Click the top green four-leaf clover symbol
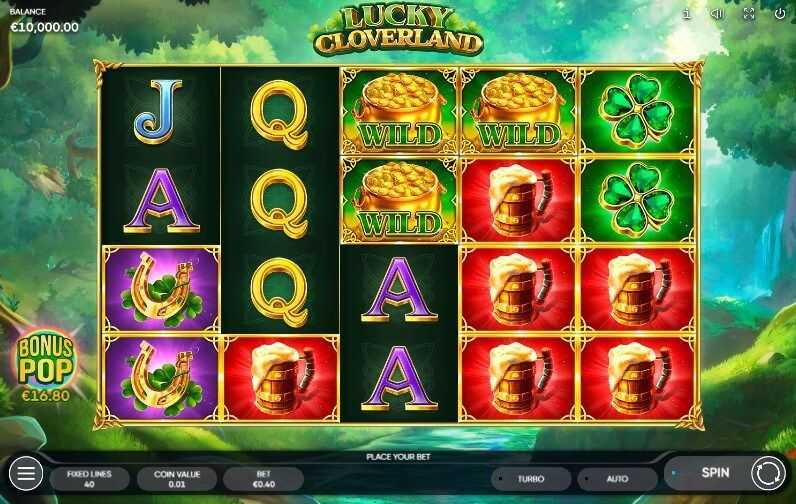 click(637, 111)
